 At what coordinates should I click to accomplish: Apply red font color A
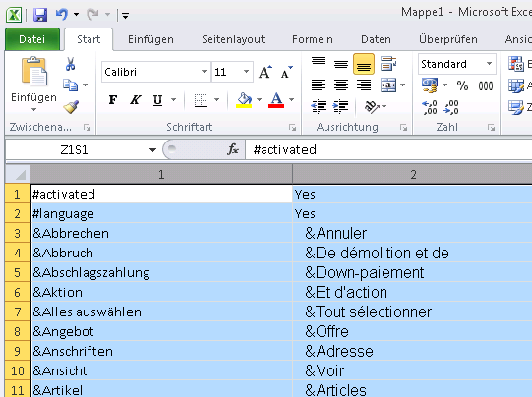(276, 100)
